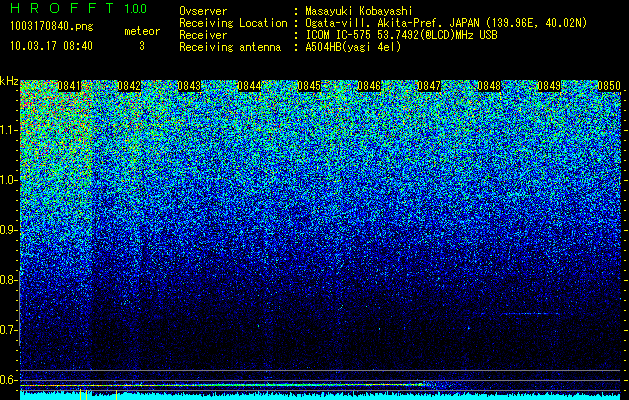Click the 0.8 kHz axis label
629x400 pixels.
[x=9, y=280]
